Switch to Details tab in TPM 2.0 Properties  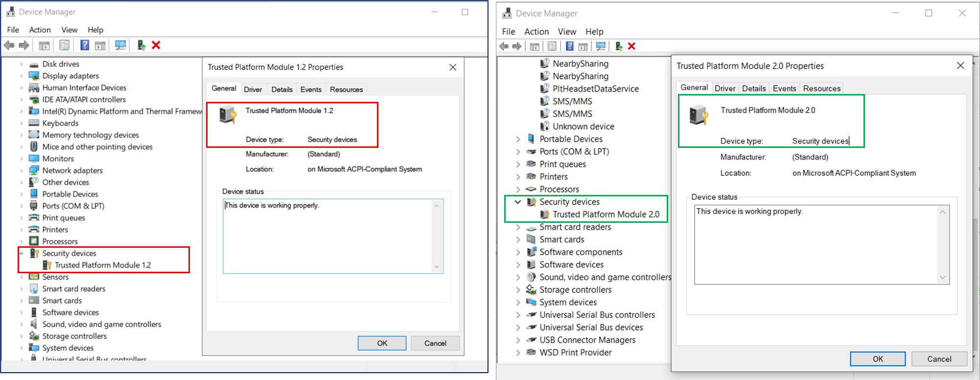(753, 89)
